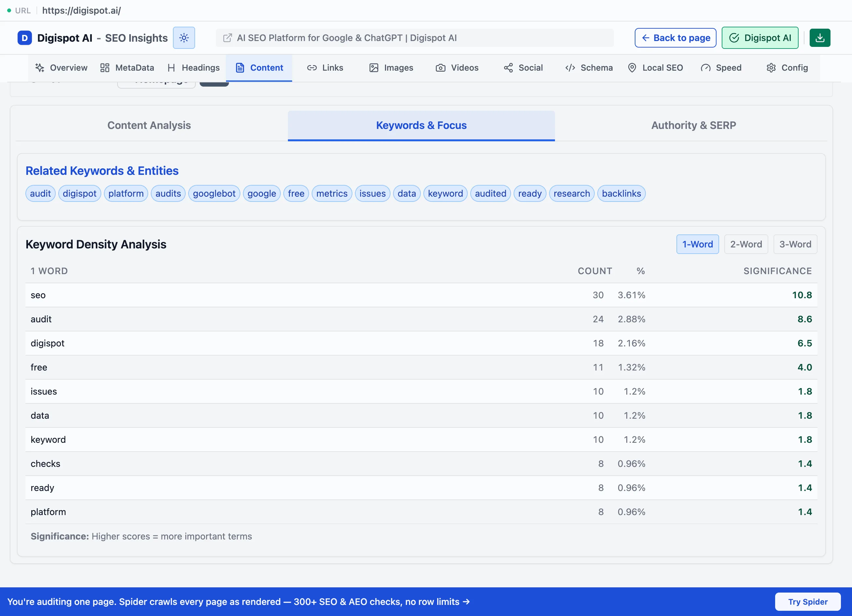Click the 'audit' keyword chip

tap(40, 193)
